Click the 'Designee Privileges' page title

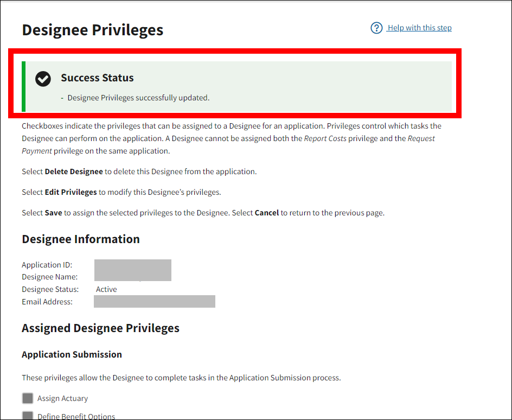coord(93,30)
